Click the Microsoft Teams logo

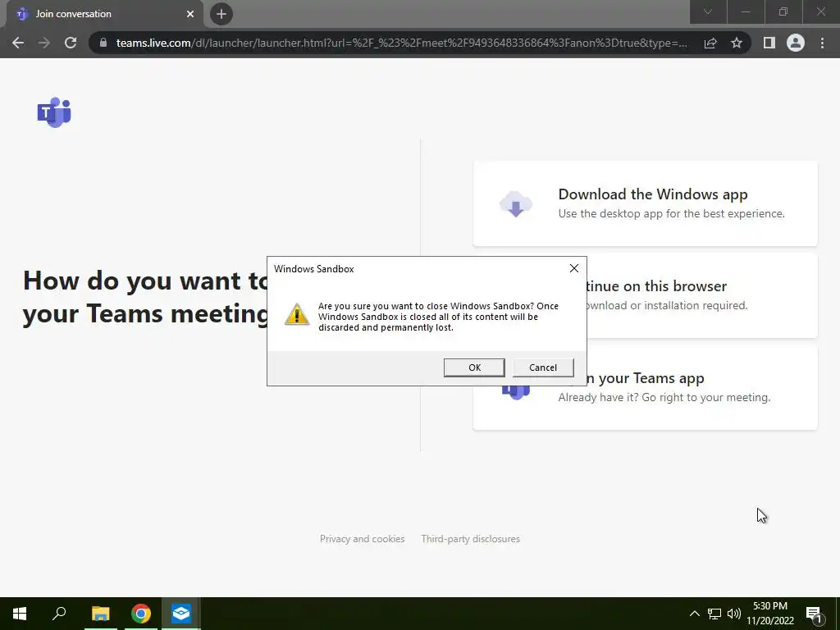54,112
